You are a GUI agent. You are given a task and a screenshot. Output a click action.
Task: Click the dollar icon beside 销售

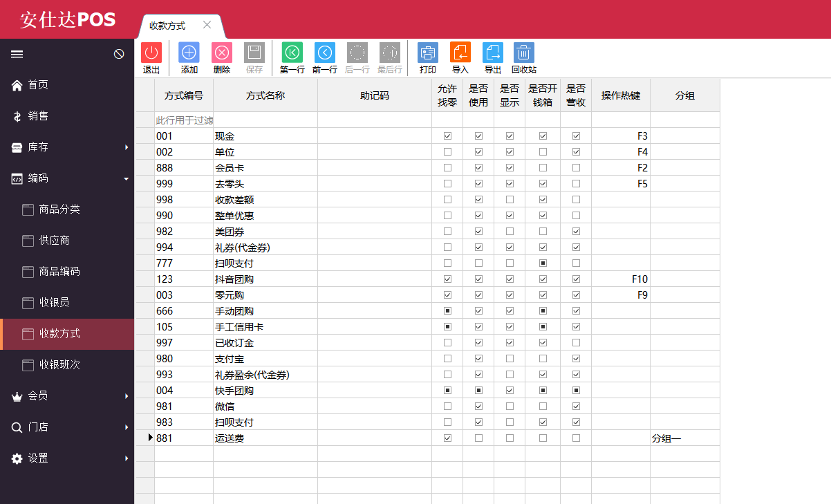point(17,116)
